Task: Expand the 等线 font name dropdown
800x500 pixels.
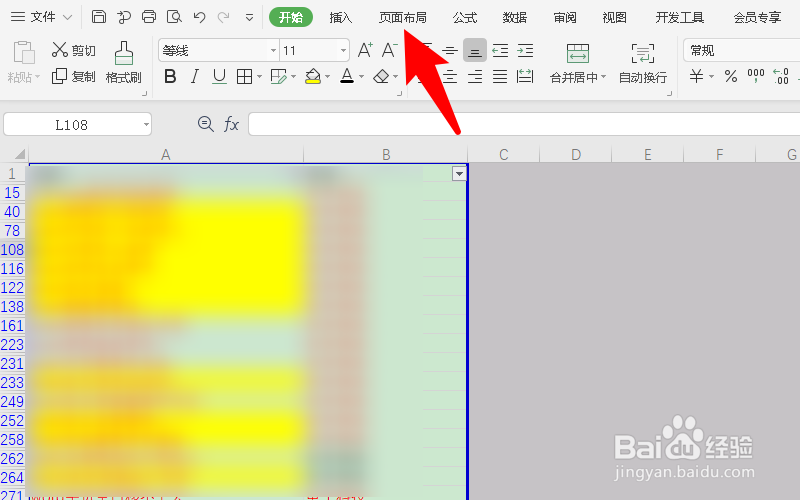Action: click(273, 51)
